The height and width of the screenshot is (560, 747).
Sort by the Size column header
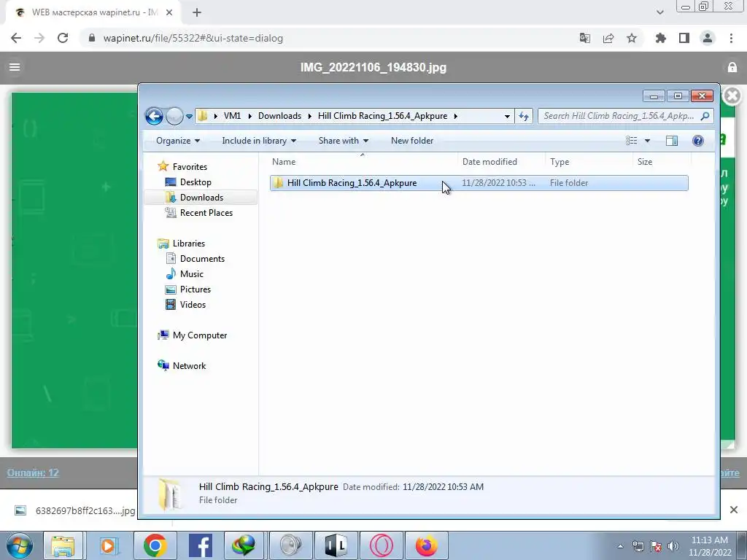(645, 161)
